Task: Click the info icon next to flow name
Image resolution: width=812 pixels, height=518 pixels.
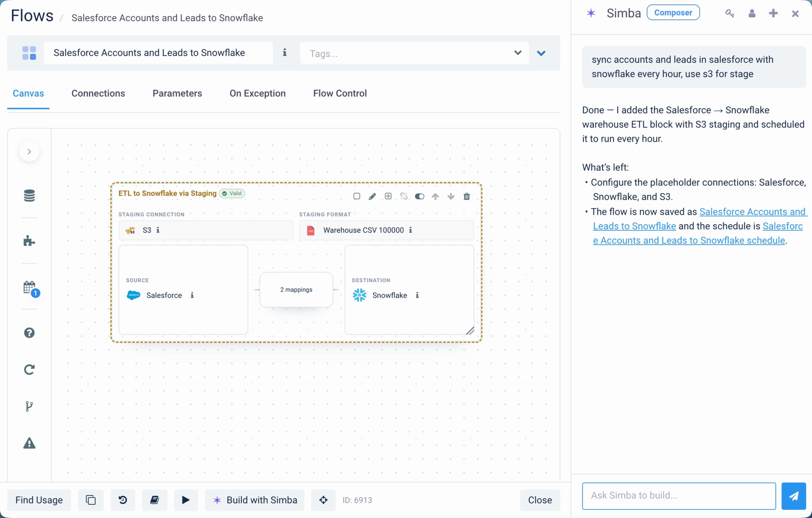Action: (285, 53)
